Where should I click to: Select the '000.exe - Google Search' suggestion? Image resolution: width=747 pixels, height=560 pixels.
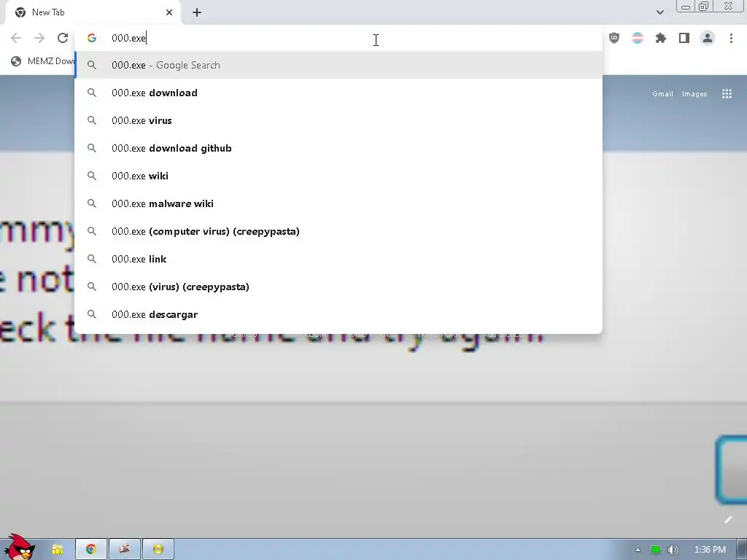(x=338, y=65)
